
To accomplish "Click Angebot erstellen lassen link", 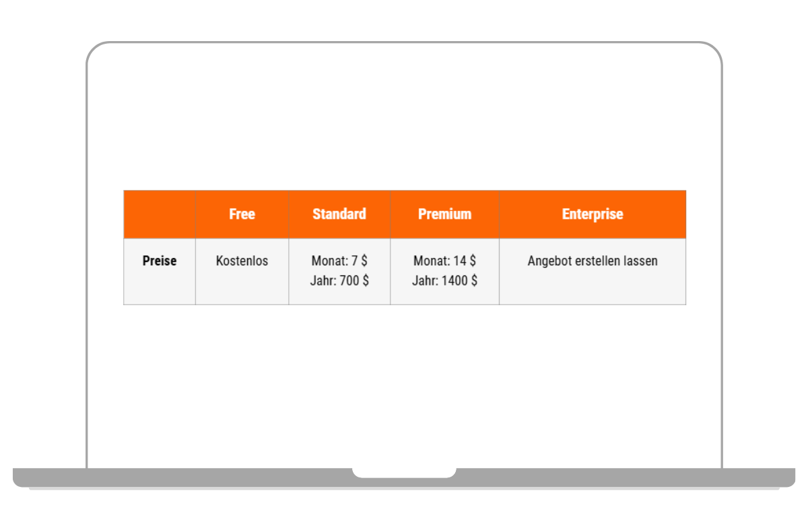I will click(593, 261).
